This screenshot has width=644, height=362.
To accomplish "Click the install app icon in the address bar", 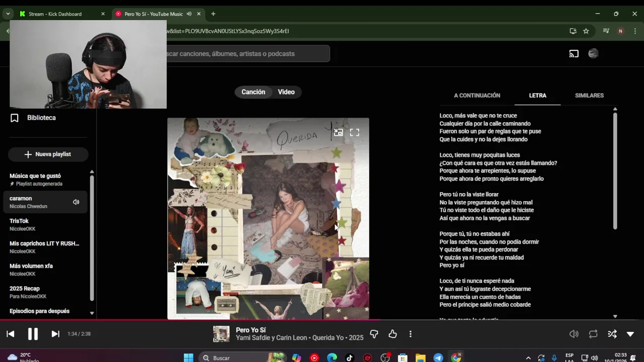I will tap(573, 31).
